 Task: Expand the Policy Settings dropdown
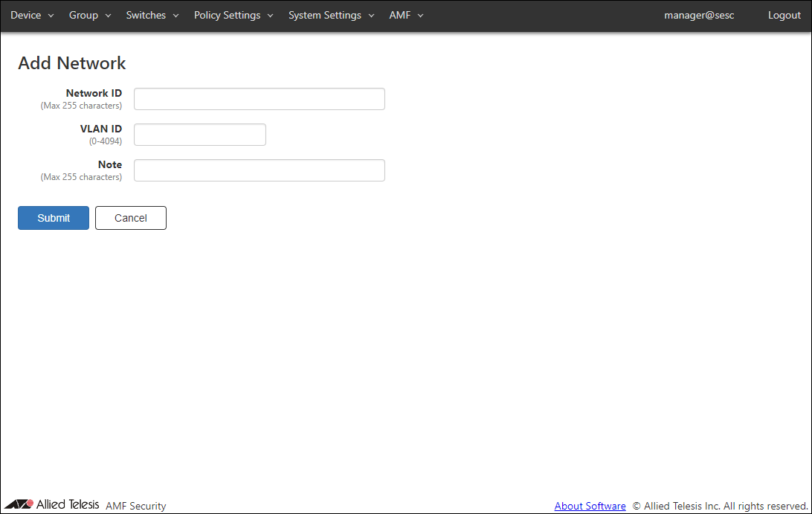(233, 16)
